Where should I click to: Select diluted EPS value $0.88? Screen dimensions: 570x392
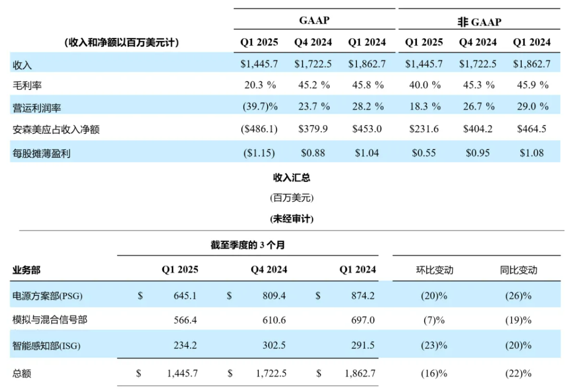click(x=313, y=153)
